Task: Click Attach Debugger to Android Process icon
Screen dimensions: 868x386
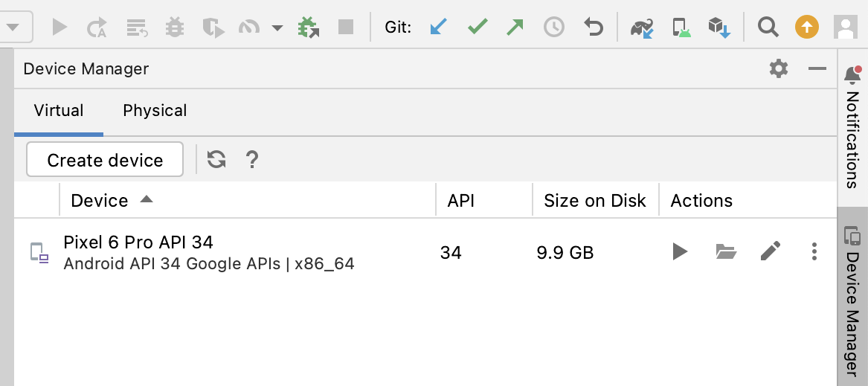Action: coord(308,28)
